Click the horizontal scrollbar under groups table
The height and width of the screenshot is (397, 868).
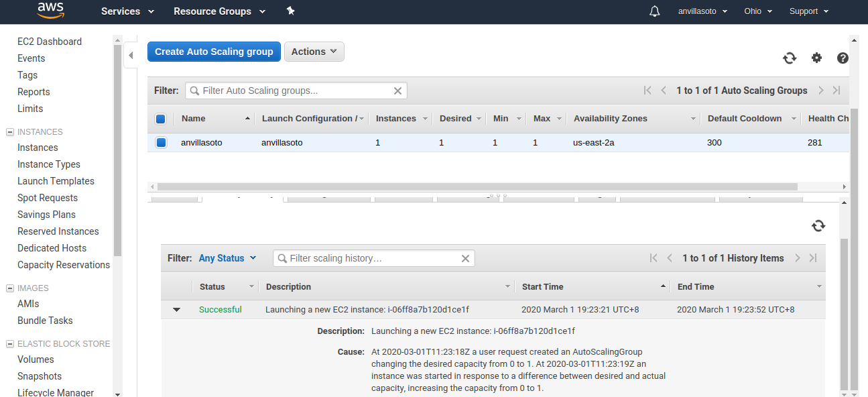pyautogui.click(x=477, y=187)
